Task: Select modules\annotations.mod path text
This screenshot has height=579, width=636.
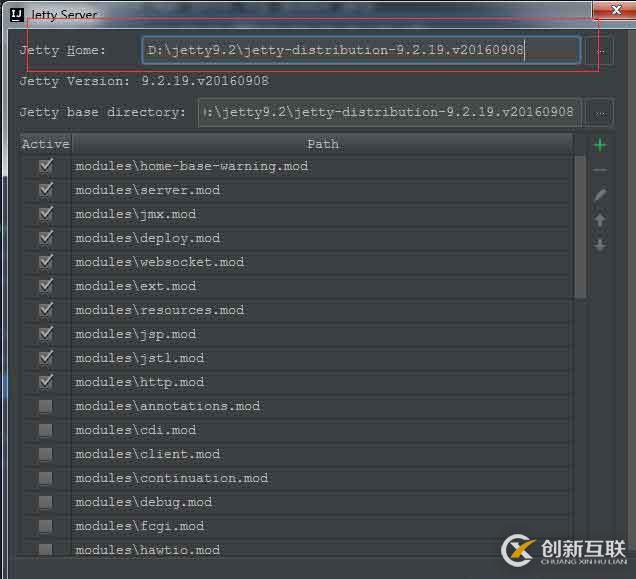Action: [x=168, y=406]
